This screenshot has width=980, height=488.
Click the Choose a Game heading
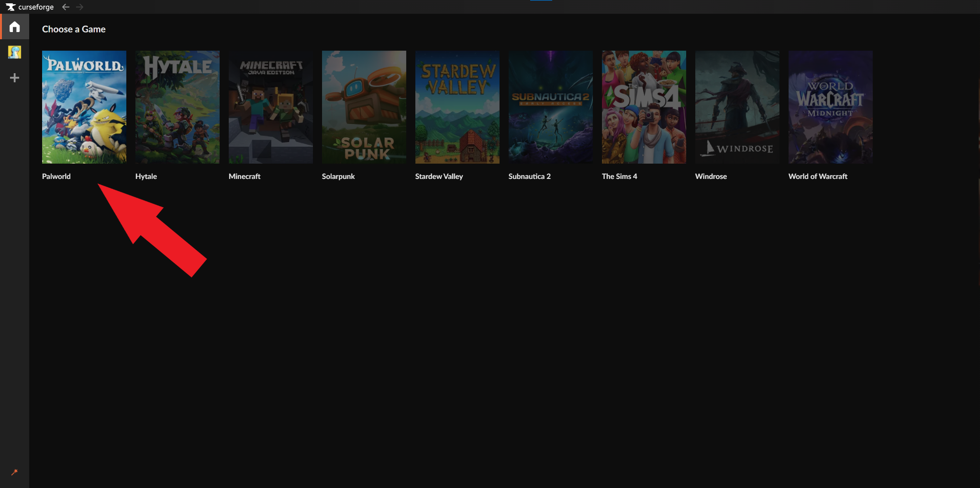tap(74, 29)
